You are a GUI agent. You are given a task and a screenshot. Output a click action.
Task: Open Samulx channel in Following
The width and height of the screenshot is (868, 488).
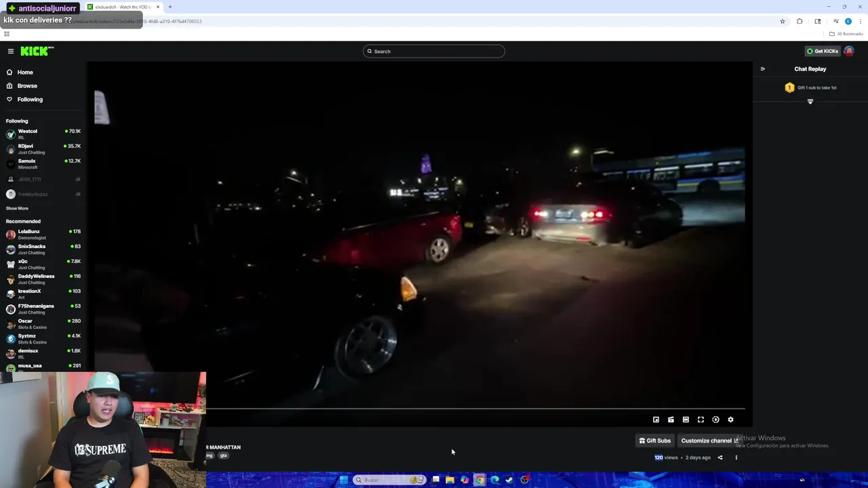pos(43,164)
